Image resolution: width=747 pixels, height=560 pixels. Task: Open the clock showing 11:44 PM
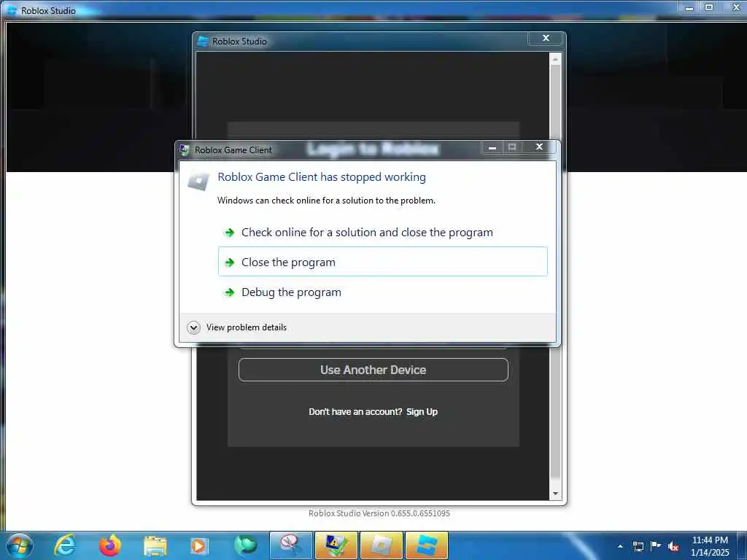pos(709,546)
